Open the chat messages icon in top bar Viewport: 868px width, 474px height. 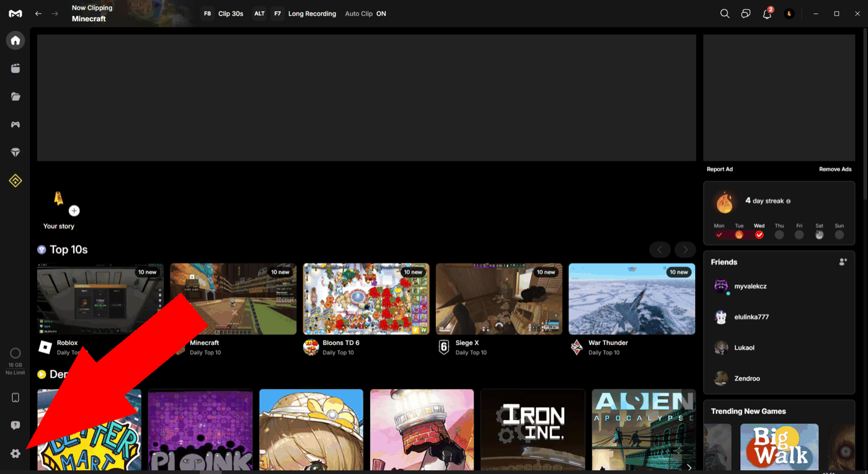tap(746, 14)
